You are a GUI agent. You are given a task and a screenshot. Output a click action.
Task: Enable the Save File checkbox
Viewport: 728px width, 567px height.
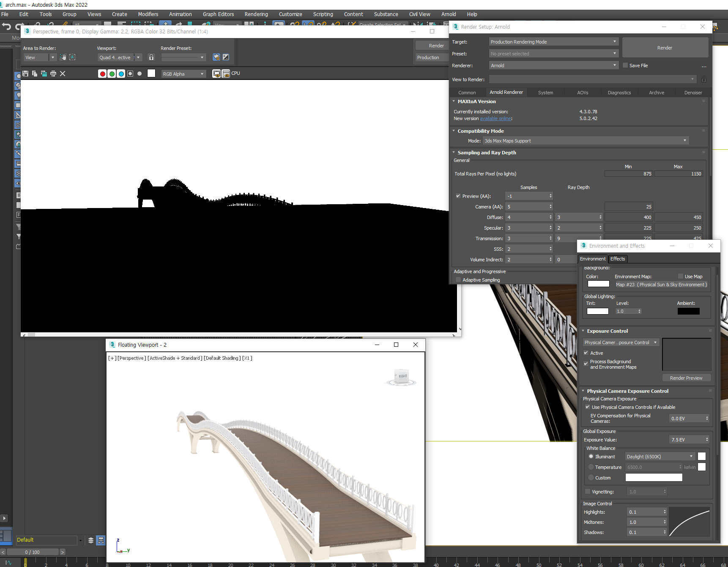625,65
